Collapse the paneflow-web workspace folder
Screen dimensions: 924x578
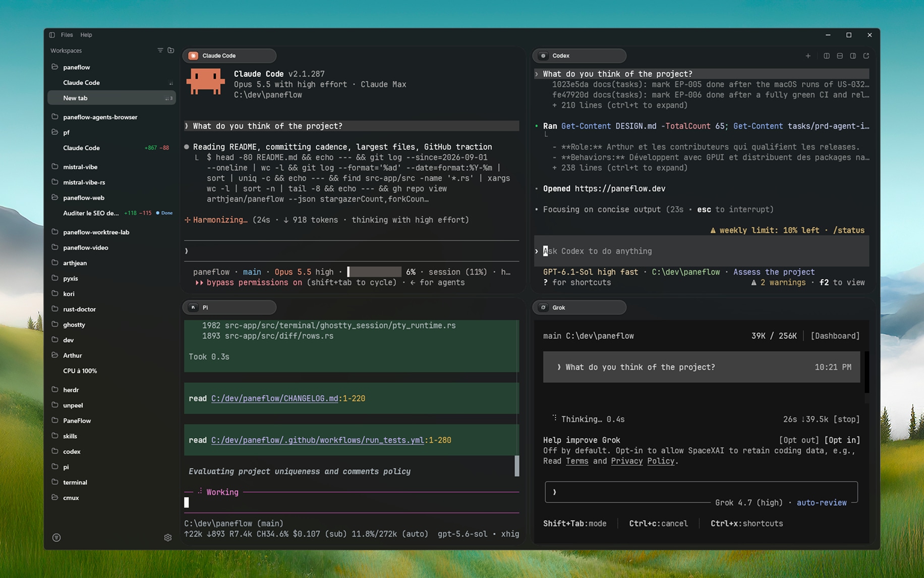(x=55, y=197)
